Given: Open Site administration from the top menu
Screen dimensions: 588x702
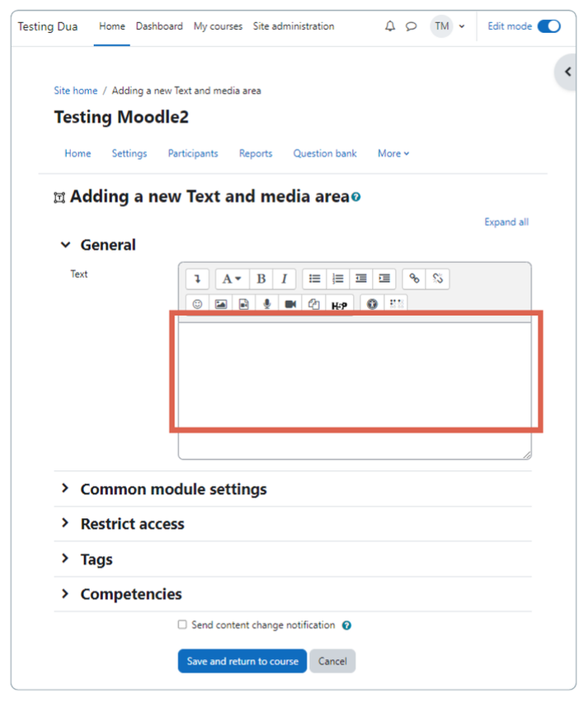Looking at the screenshot, I should 293,26.
